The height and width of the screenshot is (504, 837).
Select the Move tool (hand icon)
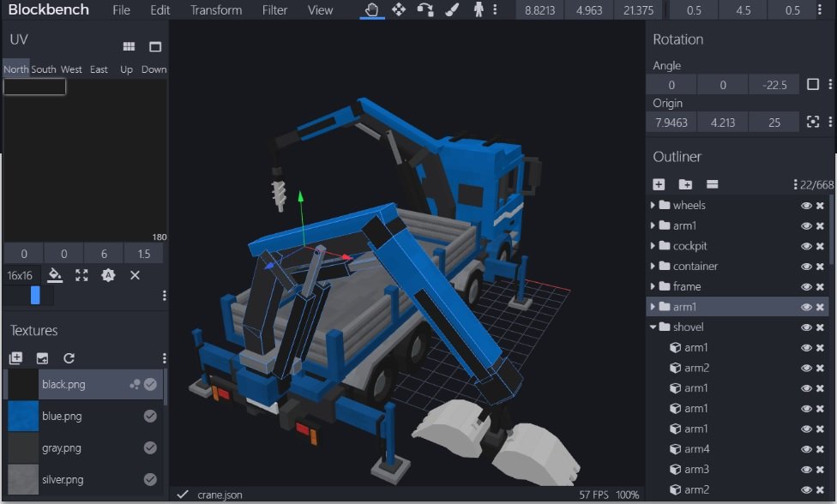371,10
